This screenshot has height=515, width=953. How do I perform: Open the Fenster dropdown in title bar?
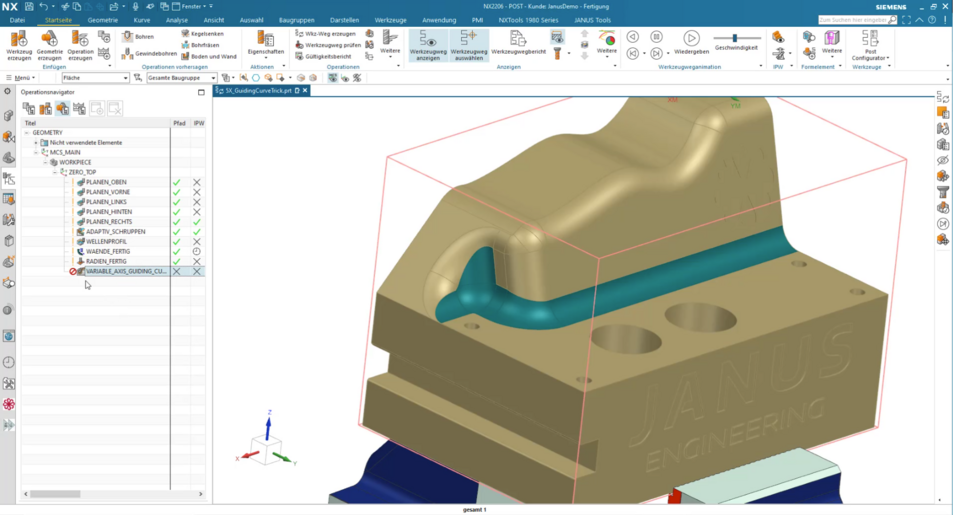pos(193,6)
